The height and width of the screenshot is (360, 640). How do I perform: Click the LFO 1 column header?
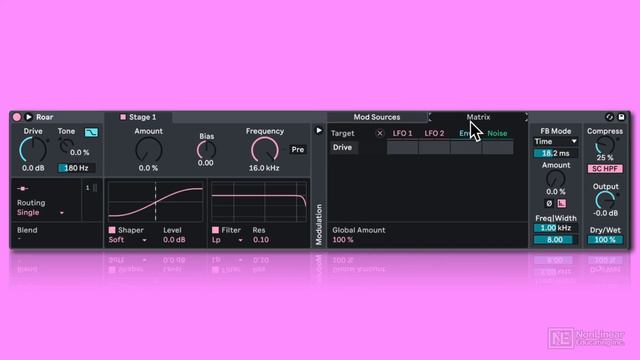pyautogui.click(x=402, y=133)
